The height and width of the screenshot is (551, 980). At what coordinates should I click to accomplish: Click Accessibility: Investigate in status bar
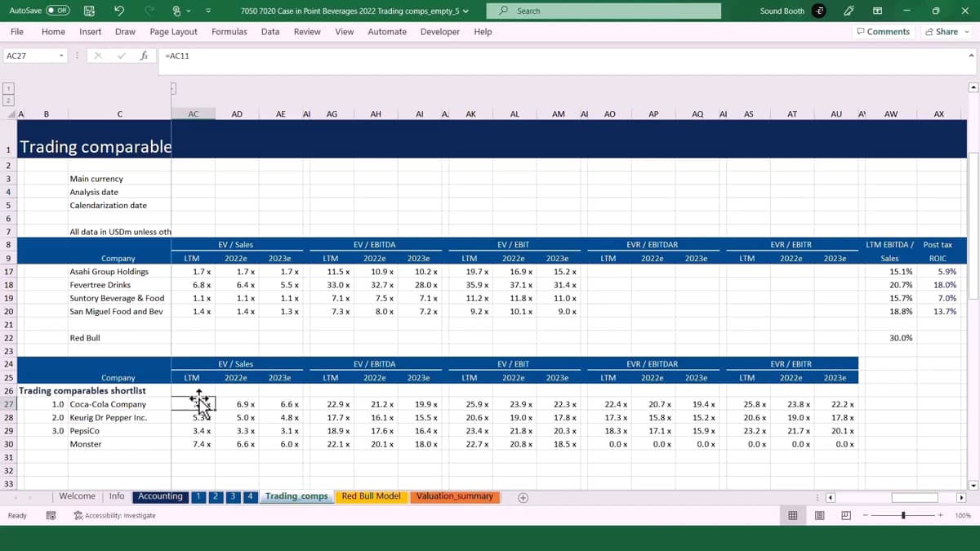(x=114, y=515)
